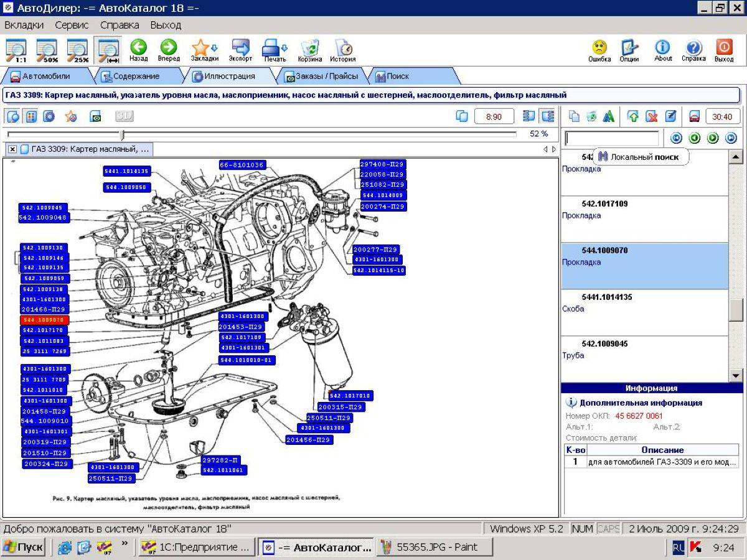Select highlighted part label 544.1009070 on diagram
The width and height of the screenshot is (747, 560).
[45, 320]
